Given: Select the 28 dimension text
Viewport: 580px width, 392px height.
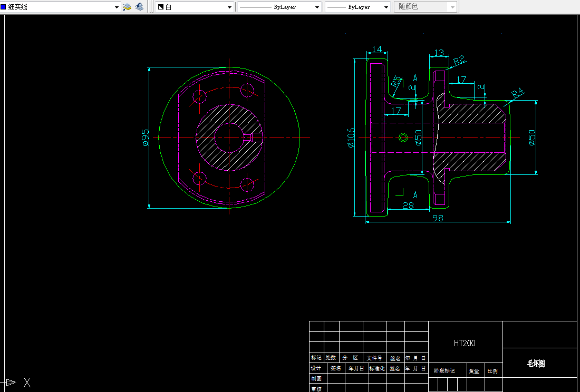Looking at the screenshot, I should (x=408, y=206).
